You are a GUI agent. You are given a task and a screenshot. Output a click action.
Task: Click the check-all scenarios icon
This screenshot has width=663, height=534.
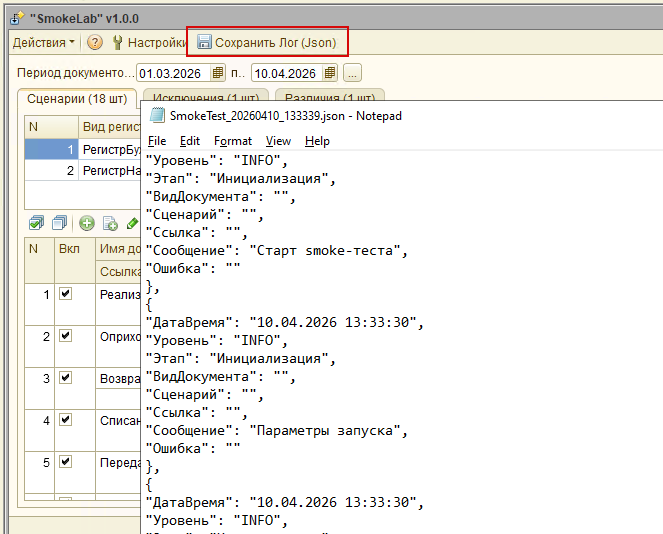[x=36, y=223]
